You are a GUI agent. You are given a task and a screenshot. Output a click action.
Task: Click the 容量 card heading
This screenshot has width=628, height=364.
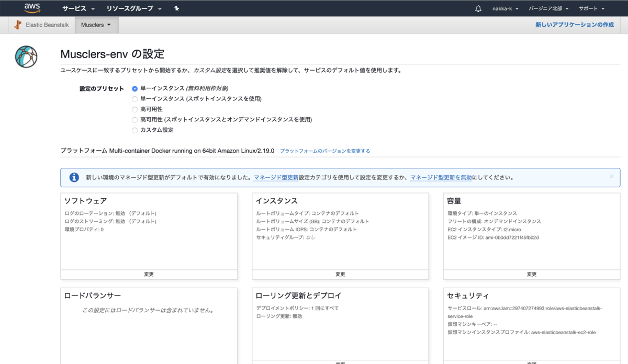click(x=454, y=201)
